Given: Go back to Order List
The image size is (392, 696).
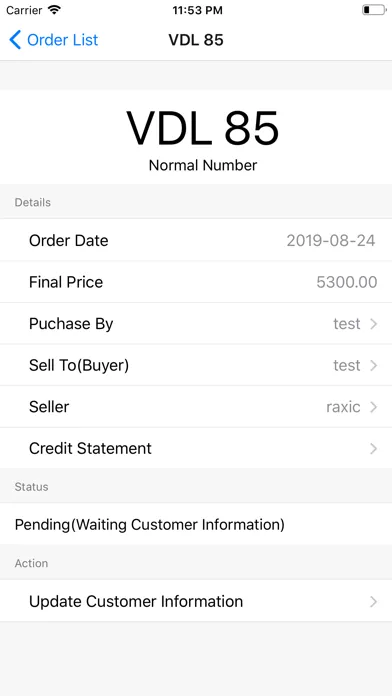Looking at the screenshot, I should [54, 40].
